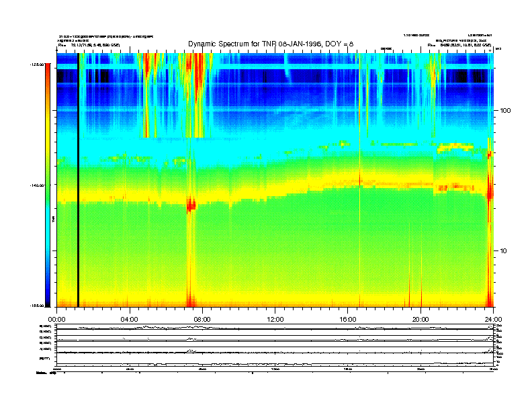Viewport: 532px width, 411px height.
Task: Click the 00:00 time axis label
Action: [x=56, y=320]
